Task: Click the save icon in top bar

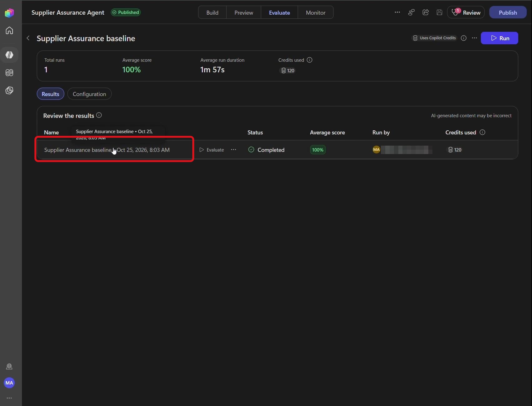Action: 439,12
